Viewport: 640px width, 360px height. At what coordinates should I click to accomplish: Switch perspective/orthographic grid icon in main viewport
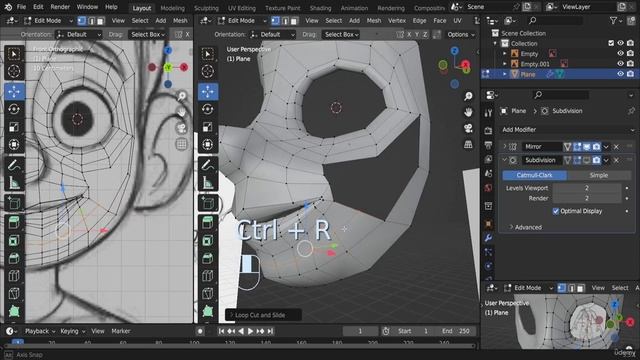click(468, 144)
